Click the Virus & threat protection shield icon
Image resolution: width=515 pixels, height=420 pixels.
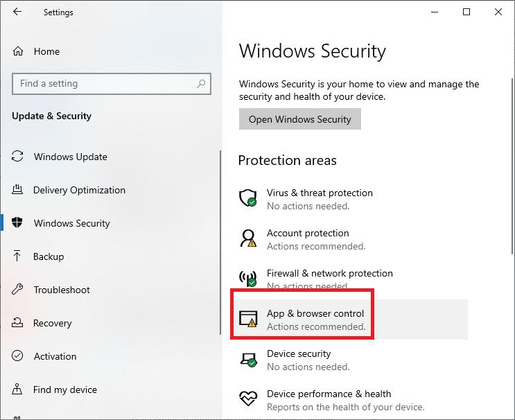[x=247, y=199]
